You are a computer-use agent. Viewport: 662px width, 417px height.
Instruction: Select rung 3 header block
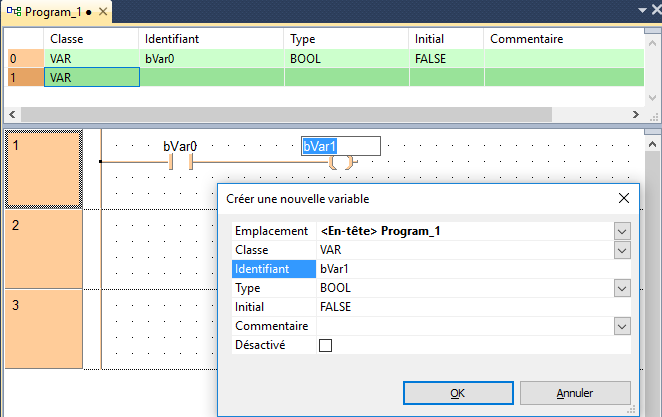point(42,328)
